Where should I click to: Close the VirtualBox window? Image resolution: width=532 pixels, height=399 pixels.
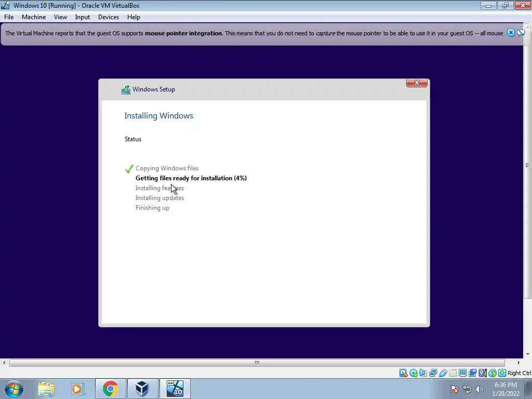pyautogui.click(x=523, y=5)
